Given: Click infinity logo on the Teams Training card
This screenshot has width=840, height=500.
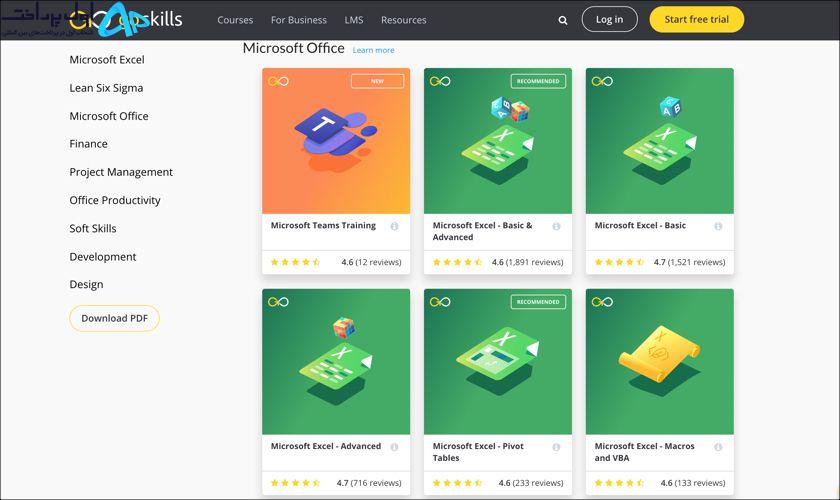Looking at the screenshot, I should pyautogui.click(x=279, y=81).
